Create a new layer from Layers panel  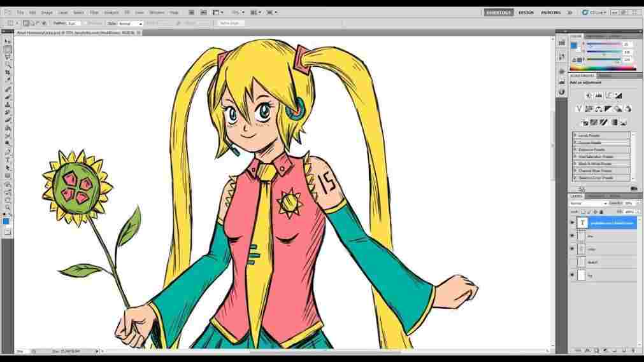pos(626,351)
